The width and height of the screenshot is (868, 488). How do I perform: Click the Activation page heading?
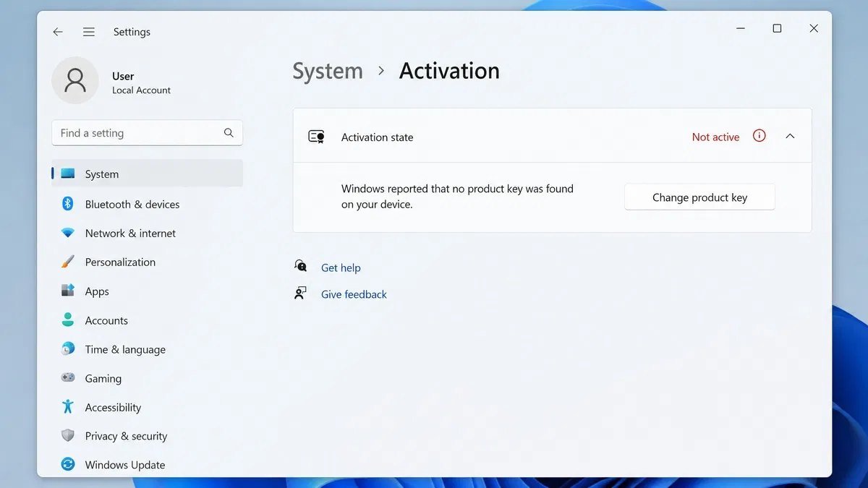(x=449, y=71)
